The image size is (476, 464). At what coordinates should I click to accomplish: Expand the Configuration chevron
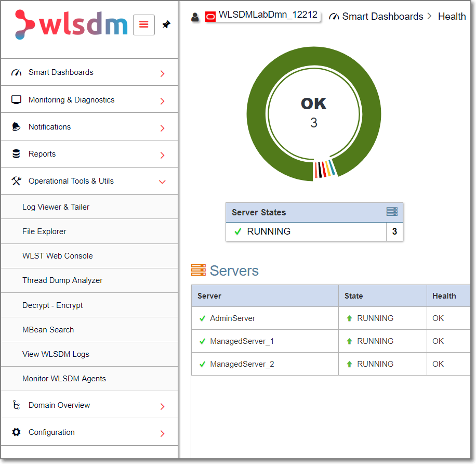[163, 433]
